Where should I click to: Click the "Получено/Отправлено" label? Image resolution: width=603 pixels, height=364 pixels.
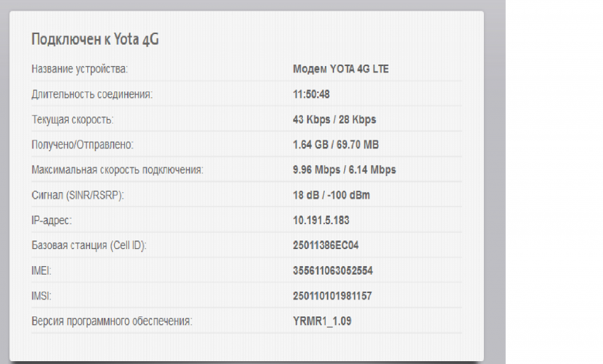(x=82, y=145)
